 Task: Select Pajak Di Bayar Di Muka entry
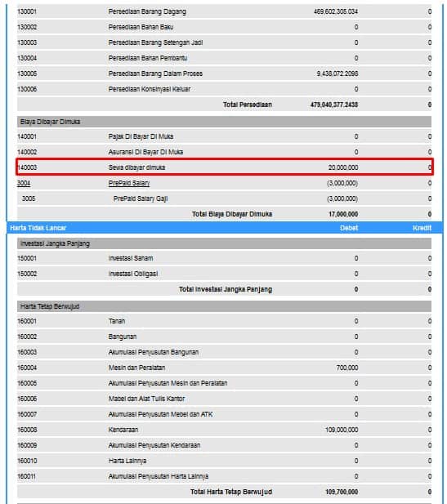click(141, 136)
